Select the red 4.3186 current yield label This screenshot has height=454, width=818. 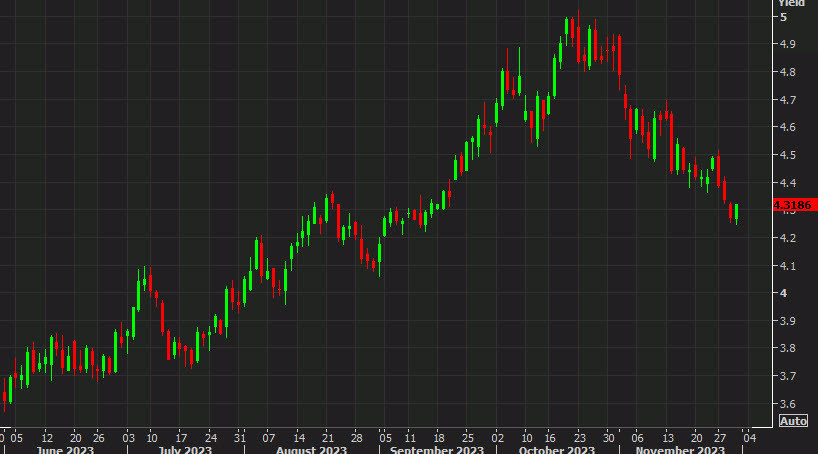793,205
